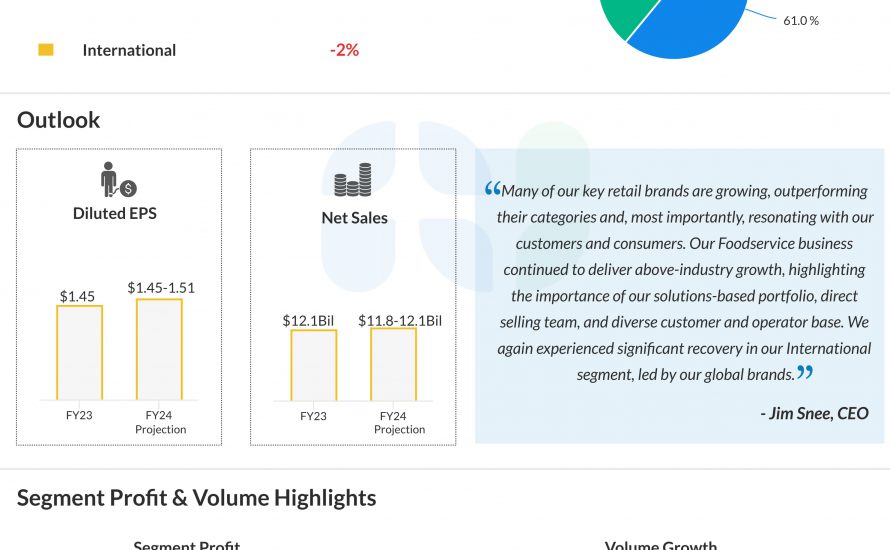Click the Net Sales coin stack icon

click(x=353, y=180)
